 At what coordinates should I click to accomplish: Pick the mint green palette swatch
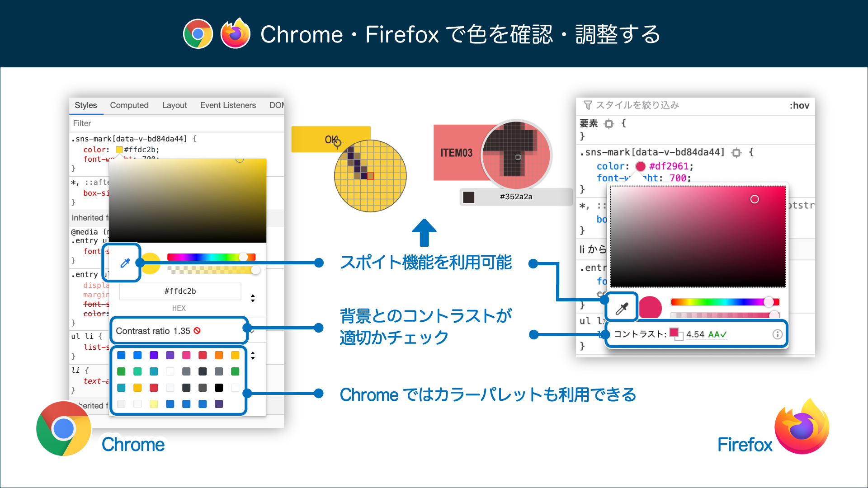coord(137,371)
